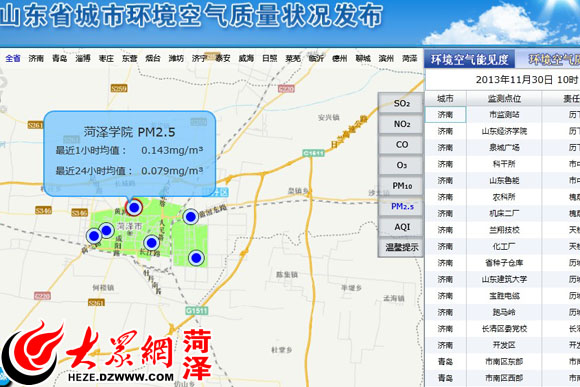Switch map to NO₂ readings

click(x=401, y=124)
